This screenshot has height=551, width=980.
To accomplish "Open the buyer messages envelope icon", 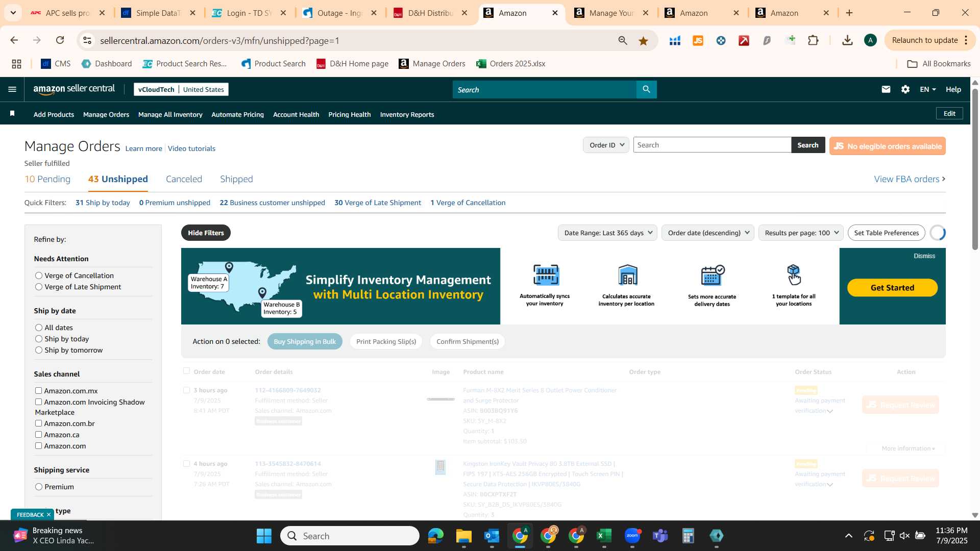I will pos(886,89).
